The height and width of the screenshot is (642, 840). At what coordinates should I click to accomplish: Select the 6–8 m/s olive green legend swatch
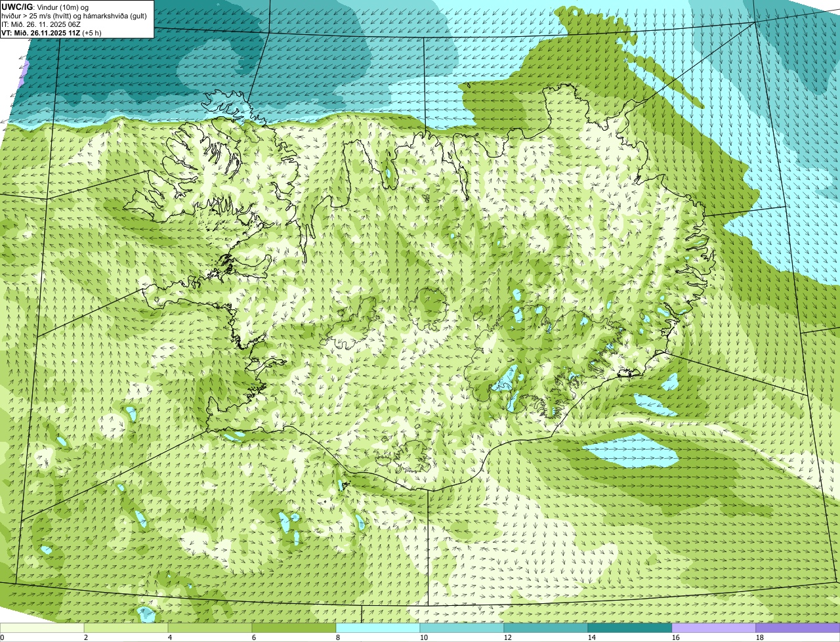[x=294, y=628]
